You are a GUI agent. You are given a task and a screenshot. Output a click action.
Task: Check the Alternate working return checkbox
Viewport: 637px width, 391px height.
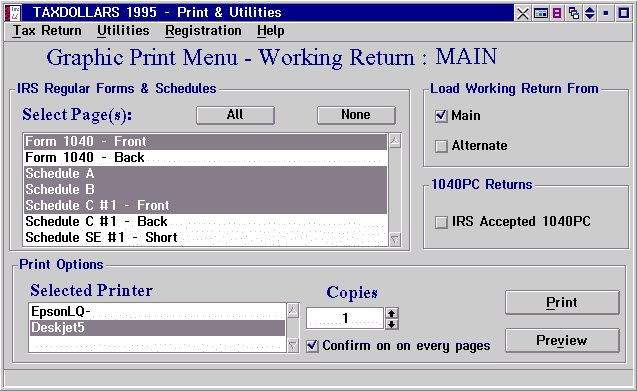click(x=441, y=146)
